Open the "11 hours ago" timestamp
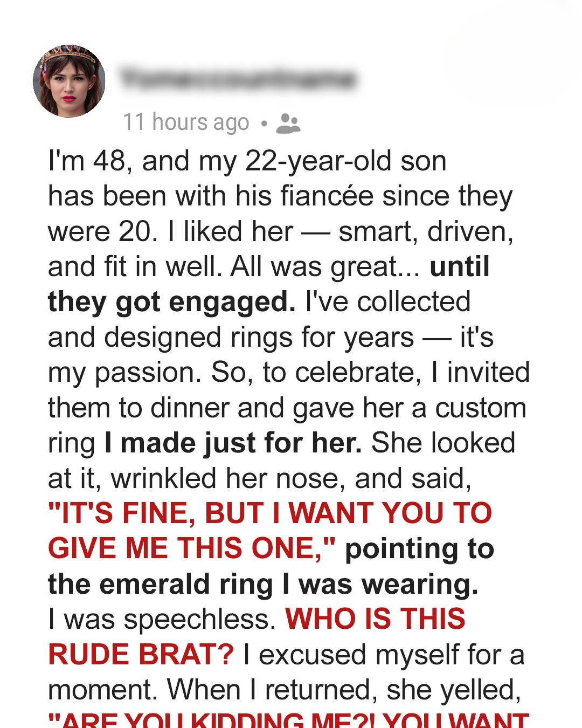 point(186,122)
